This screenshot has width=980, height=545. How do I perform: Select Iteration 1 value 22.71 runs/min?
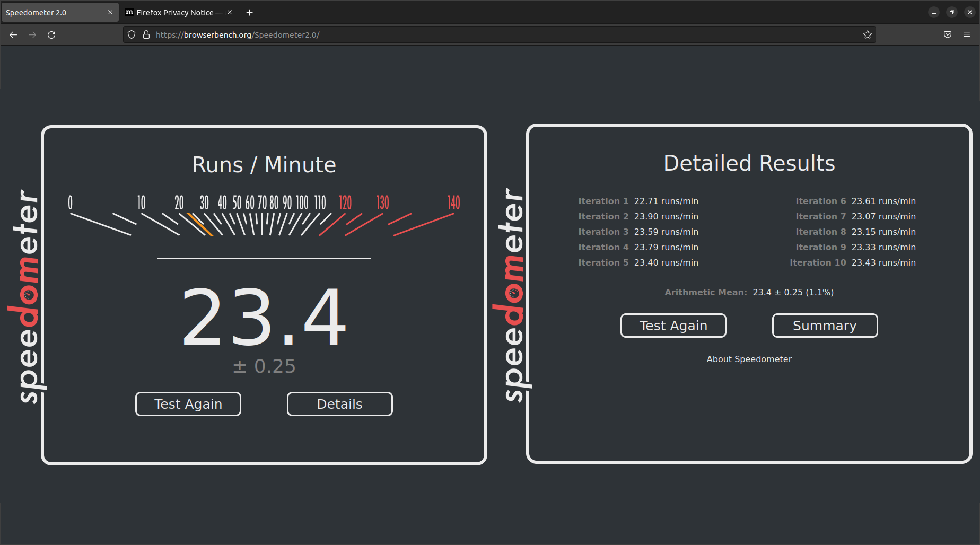click(x=666, y=201)
